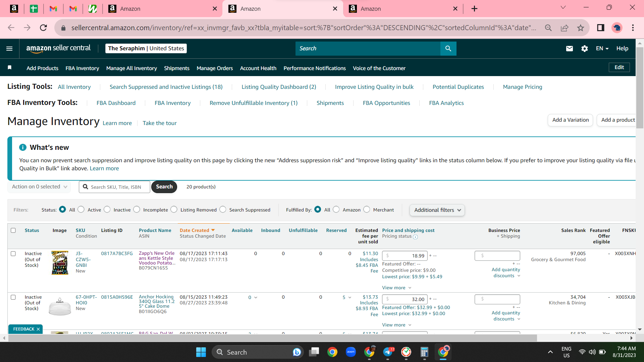
Task: Click the site lock icon in address bar
Action: click(x=63, y=28)
